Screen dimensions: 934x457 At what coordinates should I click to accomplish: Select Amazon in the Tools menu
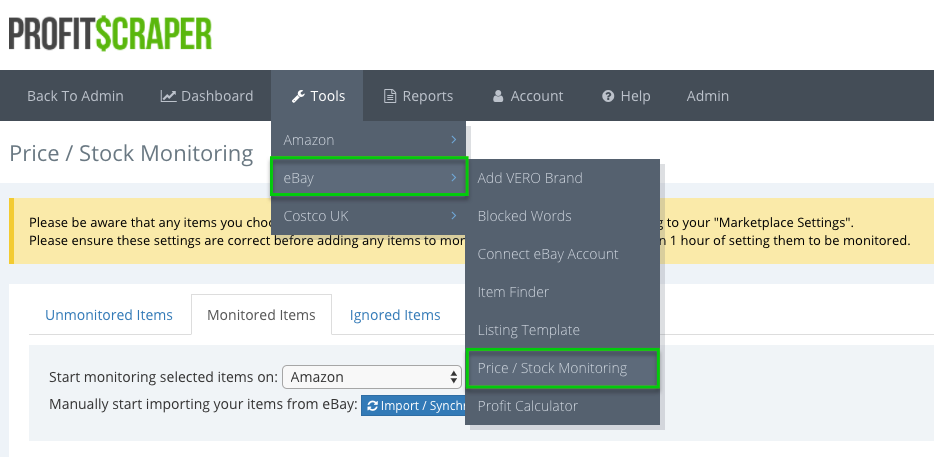(369, 139)
